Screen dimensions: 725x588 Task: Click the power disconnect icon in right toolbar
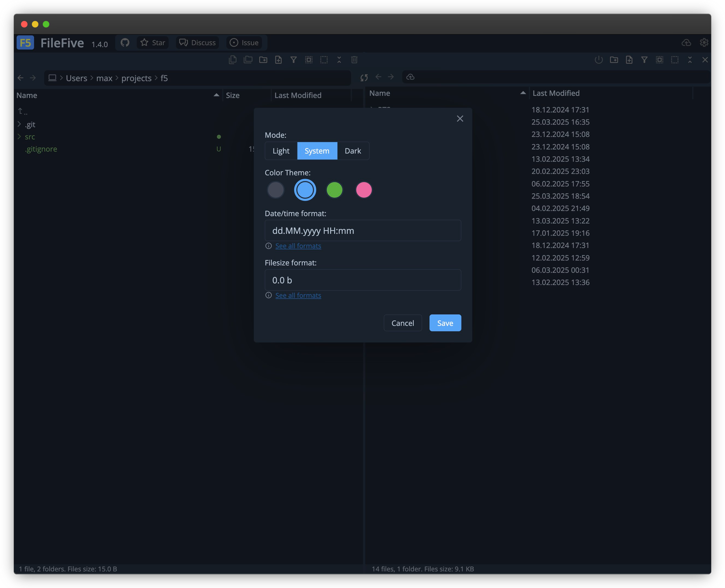tap(599, 60)
